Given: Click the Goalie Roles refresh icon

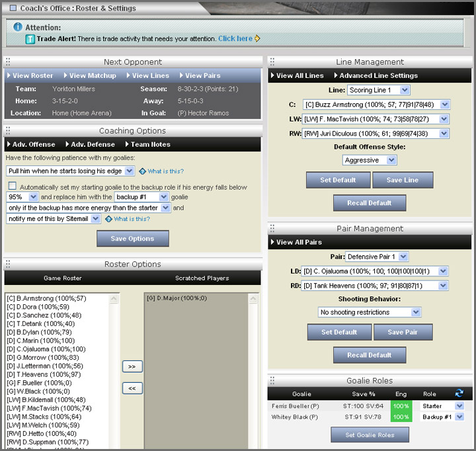Looking at the screenshot, I should click(459, 393).
